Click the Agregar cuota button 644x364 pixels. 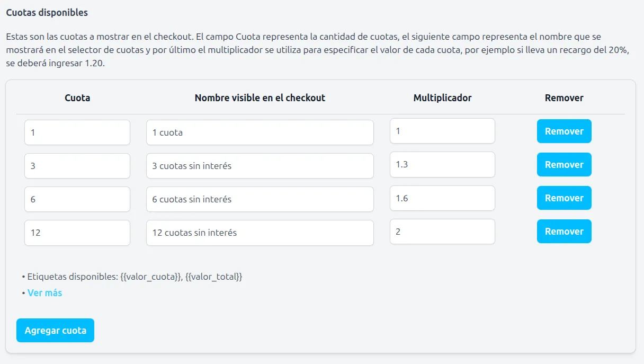pyautogui.click(x=55, y=330)
